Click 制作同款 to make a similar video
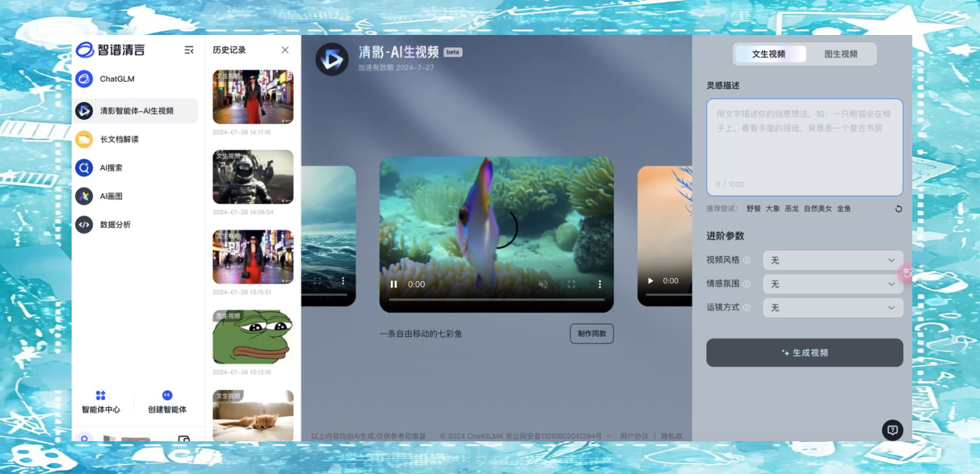The width and height of the screenshot is (980, 474). point(592,334)
